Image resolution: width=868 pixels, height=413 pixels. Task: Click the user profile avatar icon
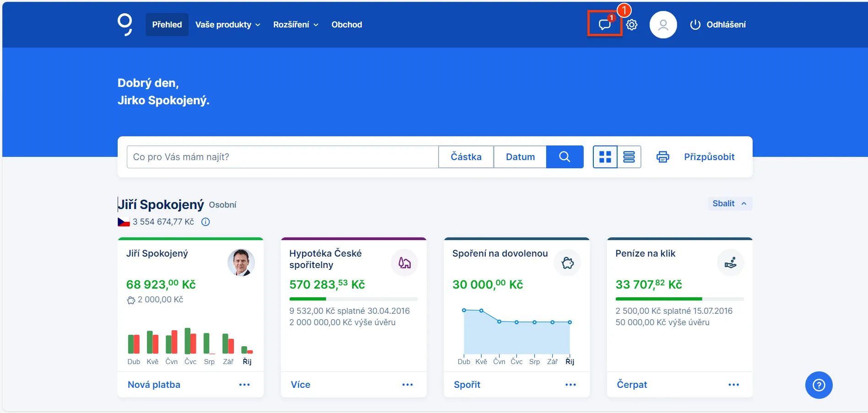pos(663,25)
